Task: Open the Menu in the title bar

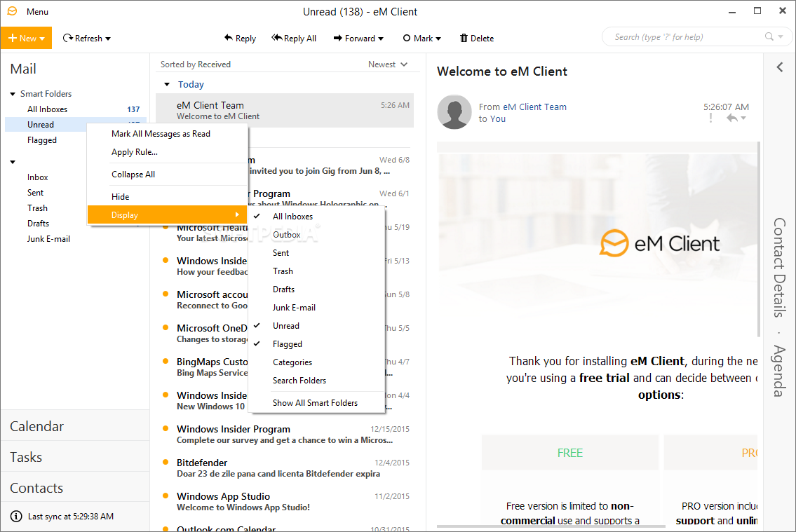Action: [37, 11]
